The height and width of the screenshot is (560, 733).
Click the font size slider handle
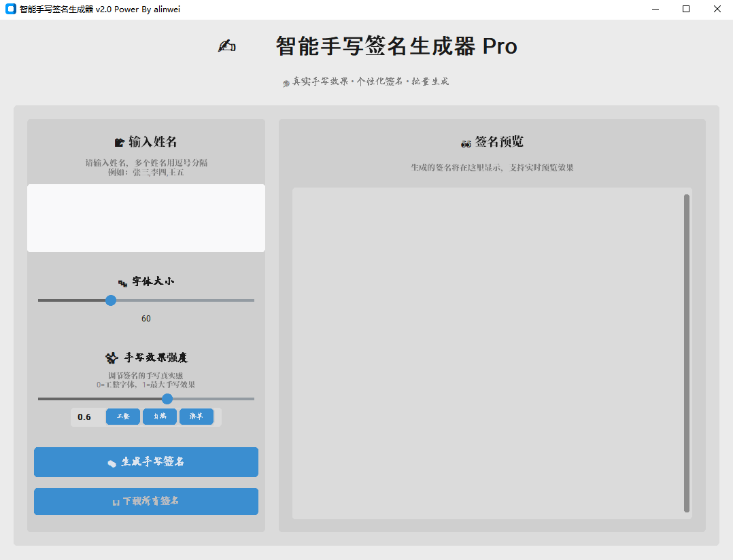[x=111, y=300]
